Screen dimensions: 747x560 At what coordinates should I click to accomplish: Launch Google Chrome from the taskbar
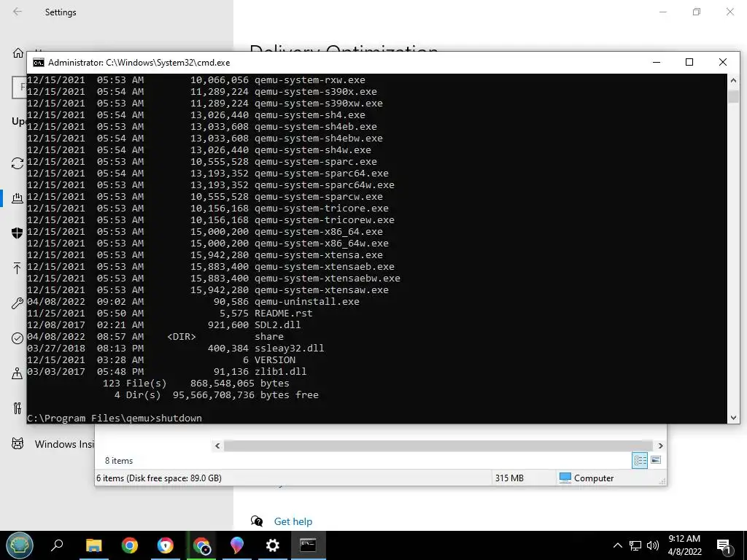pos(130,545)
